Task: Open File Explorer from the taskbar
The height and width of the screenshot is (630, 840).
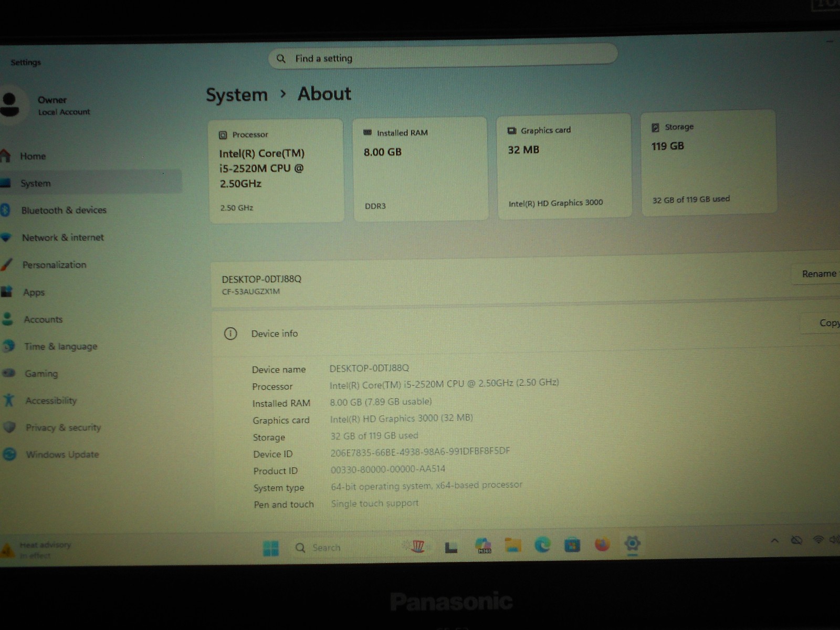Action: (x=513, y=545)
